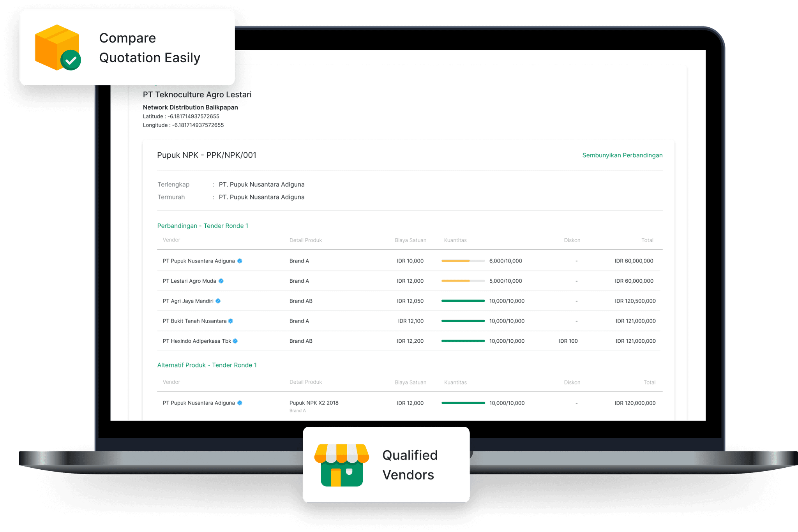Viewport: 798px width, 532px height.
Task: Click Network Distribution Balikpapan text
Action: [190, 107]
